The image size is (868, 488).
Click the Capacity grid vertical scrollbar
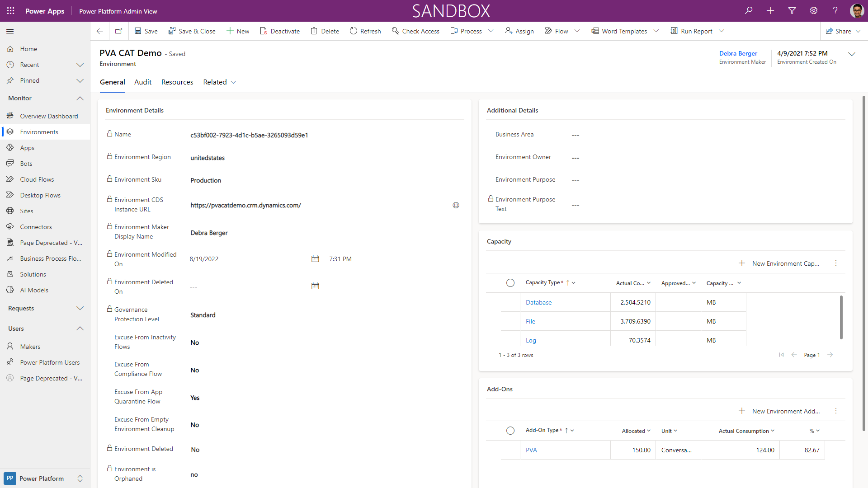tap(841, 317)
